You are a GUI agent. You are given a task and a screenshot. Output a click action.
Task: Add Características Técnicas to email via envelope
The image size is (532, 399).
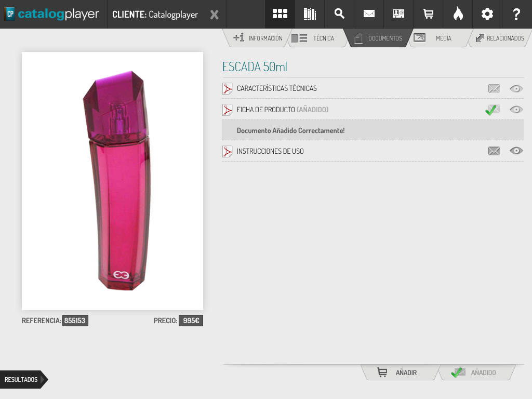coord(494,88)
